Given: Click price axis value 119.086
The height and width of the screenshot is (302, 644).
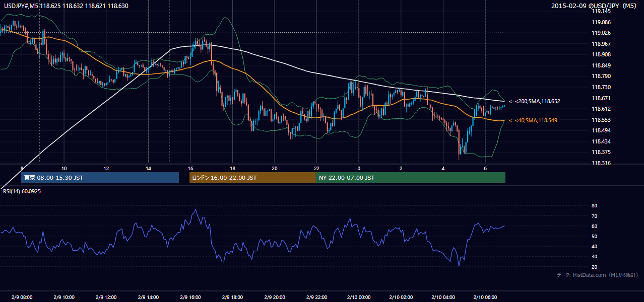Looking at the screenshot, I should [x=601, y=22].
